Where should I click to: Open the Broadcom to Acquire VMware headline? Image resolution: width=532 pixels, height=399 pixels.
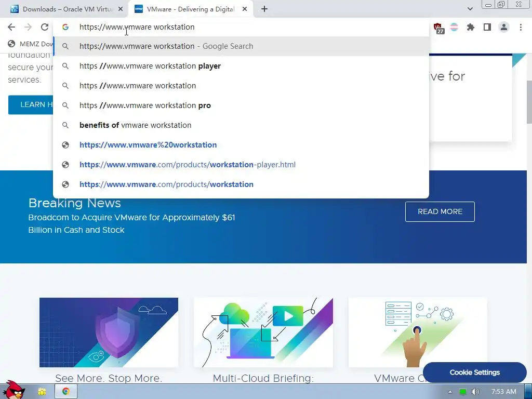pos(131,223)
